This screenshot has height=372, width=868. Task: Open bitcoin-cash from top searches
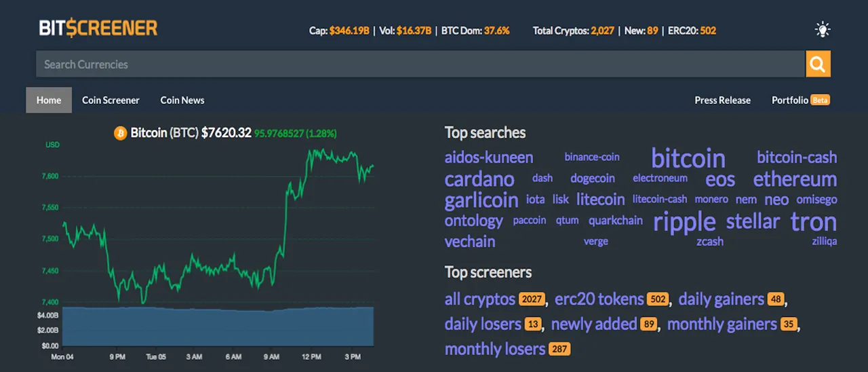[797, 157]
